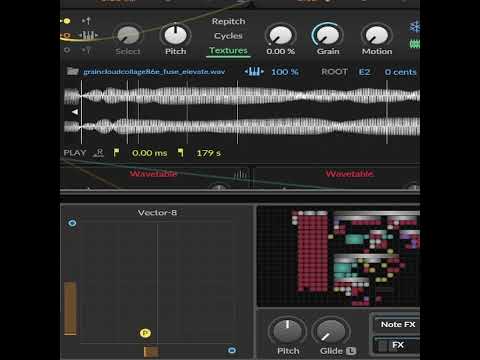The width and height of the screenshot is (480, 360).
Task: Click the play start marker line on the waveform
Action: coord(81,112)
